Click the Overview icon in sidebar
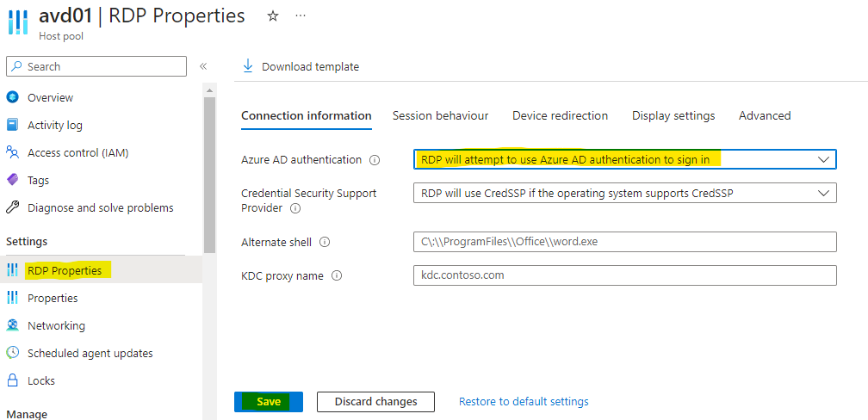 [x=12, y=97]
